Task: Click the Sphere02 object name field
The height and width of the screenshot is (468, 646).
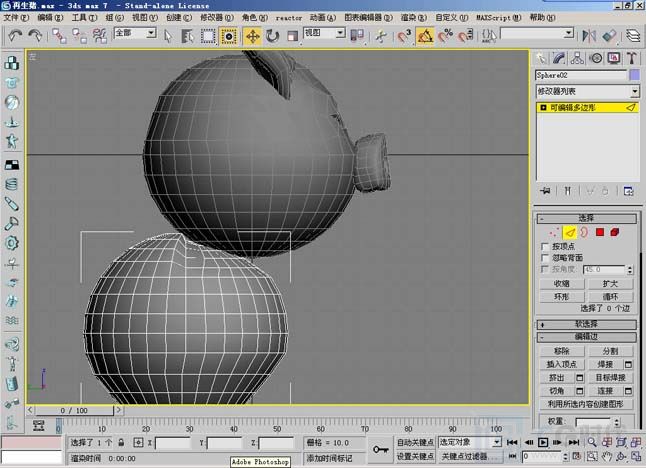Action: 580,75
